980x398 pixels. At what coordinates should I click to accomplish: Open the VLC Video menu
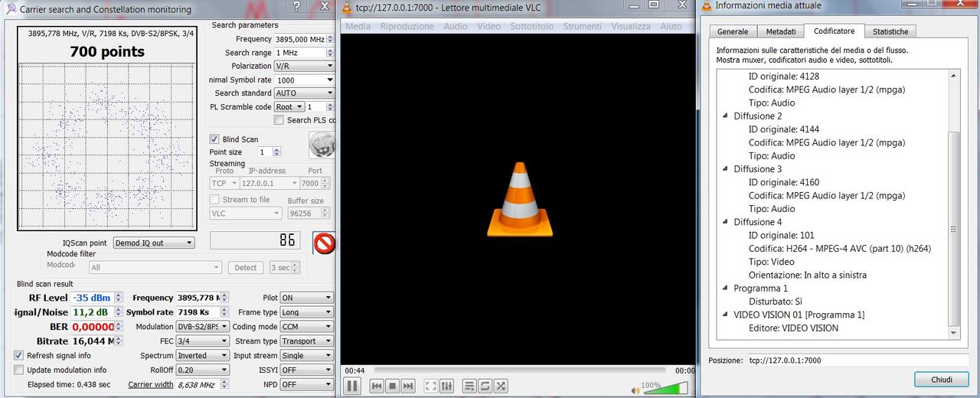(488, 26)
